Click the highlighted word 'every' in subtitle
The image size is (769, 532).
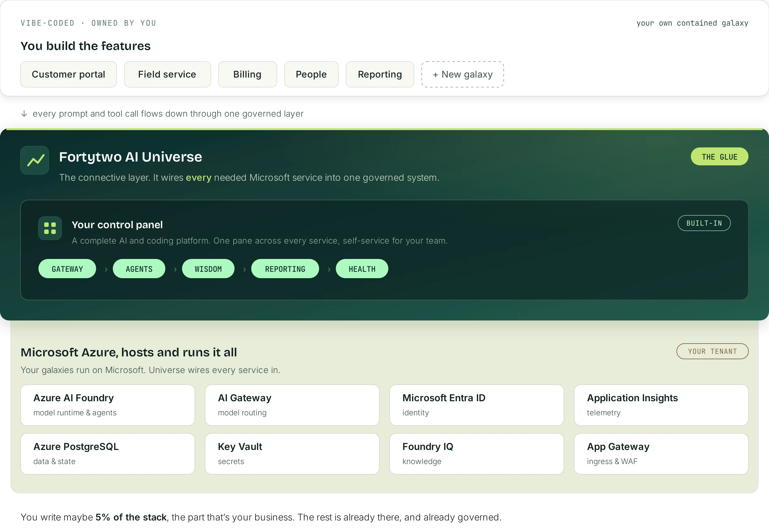pyautogui.click(x=199, y=178)
